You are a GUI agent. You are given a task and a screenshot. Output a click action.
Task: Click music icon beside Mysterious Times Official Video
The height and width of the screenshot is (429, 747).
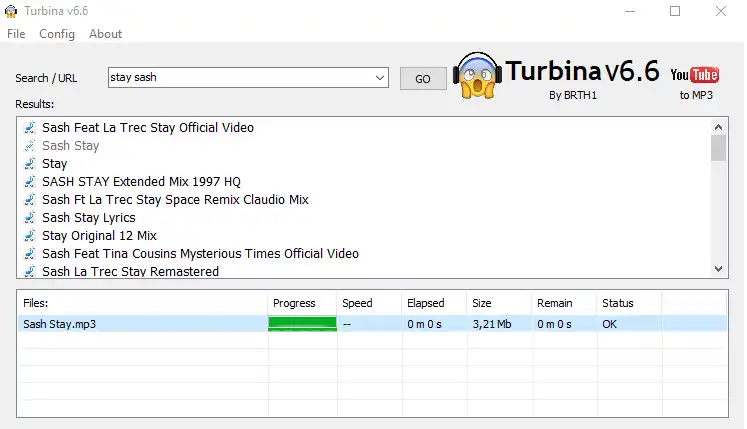click(30, 254)
